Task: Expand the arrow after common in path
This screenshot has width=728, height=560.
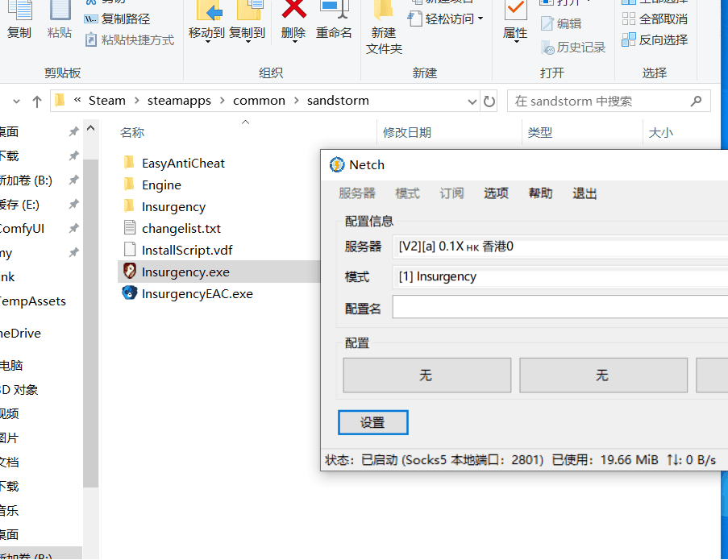Action: [x=297, y=101]
